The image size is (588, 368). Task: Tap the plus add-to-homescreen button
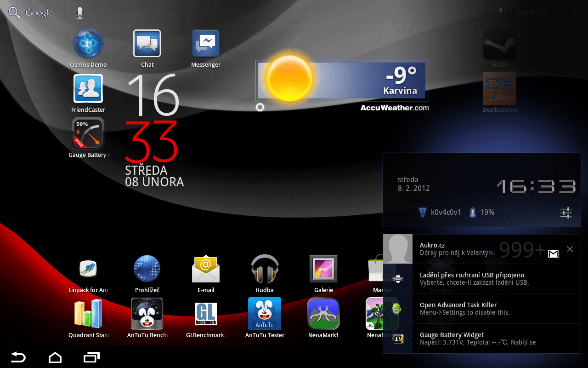click(573, 12)
